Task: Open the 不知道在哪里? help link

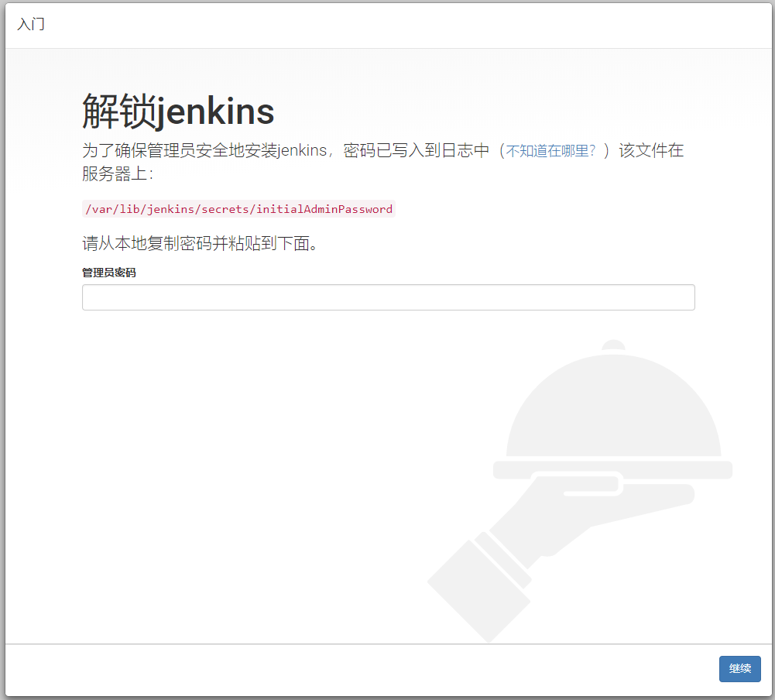Action: tap(550, 150)
